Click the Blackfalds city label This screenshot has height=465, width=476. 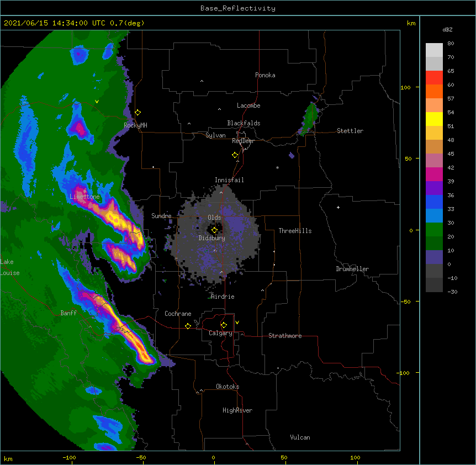point(244,123)
